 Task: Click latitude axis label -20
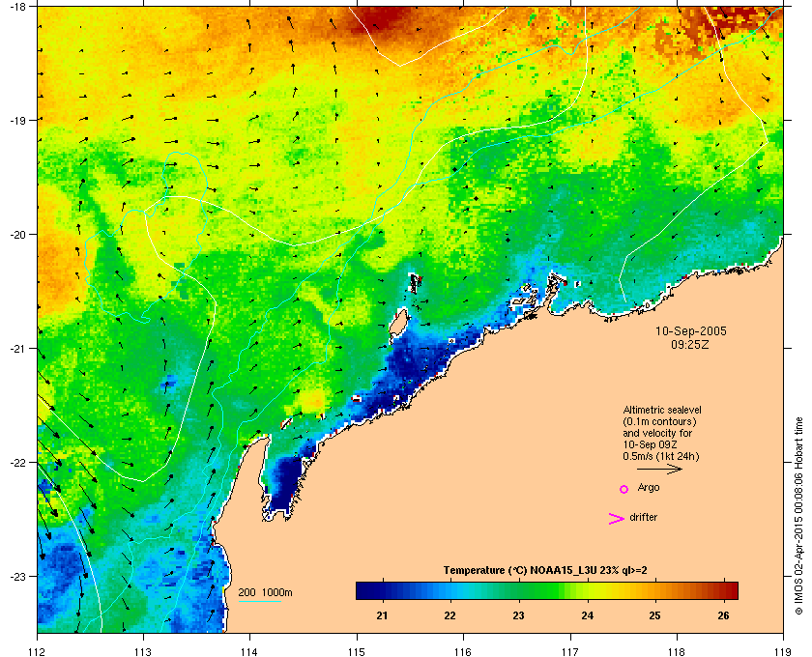[17, 234]
